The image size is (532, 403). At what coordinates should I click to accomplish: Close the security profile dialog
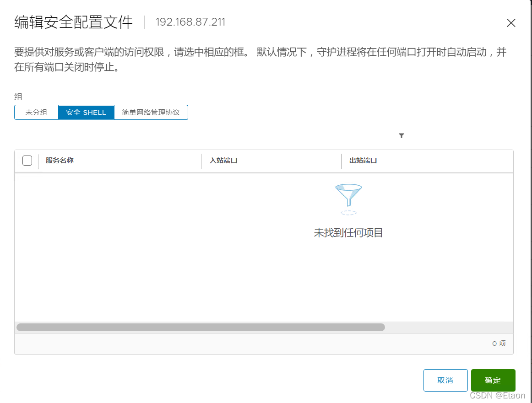(x=511, y=23)
